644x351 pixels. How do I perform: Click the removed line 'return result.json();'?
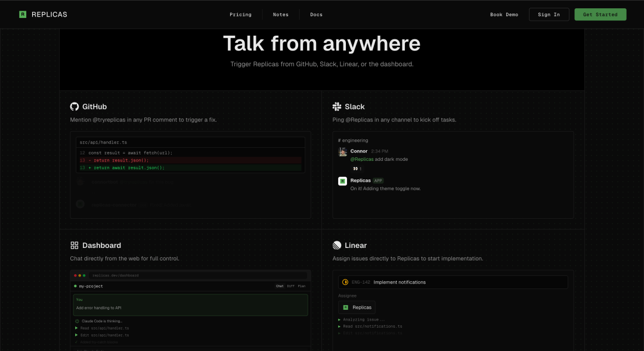coord(190,160)
